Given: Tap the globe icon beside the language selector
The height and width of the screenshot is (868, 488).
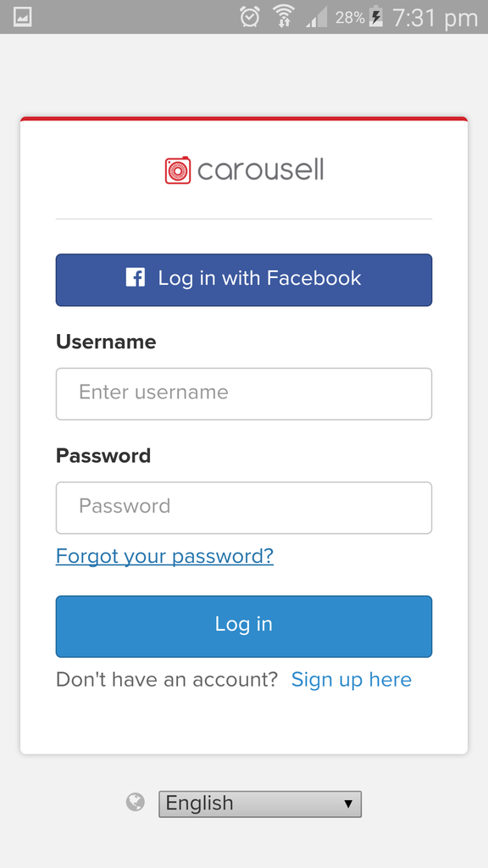Looking at the screenshot, I should point(136,802).
